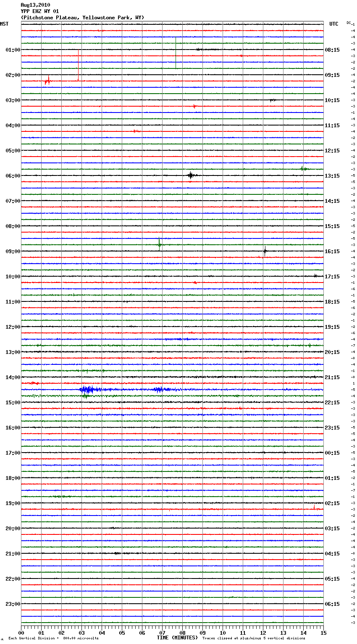Click the 13:15 UTC time label

(x=332, y=176)
